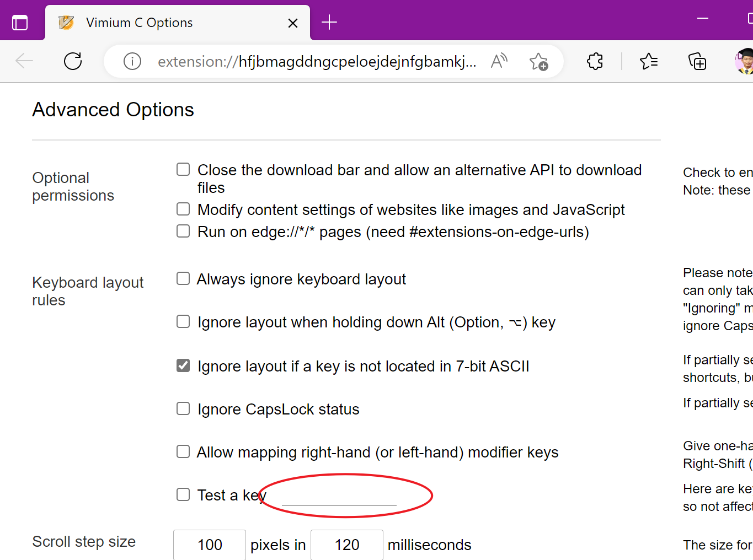Enable Always ignore keyboard layout
This screenshot has height=560, width=753.
click(183, 278)
